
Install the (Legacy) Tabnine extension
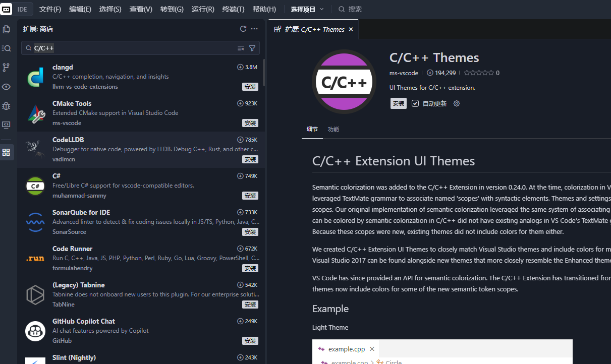pos(250,305)
